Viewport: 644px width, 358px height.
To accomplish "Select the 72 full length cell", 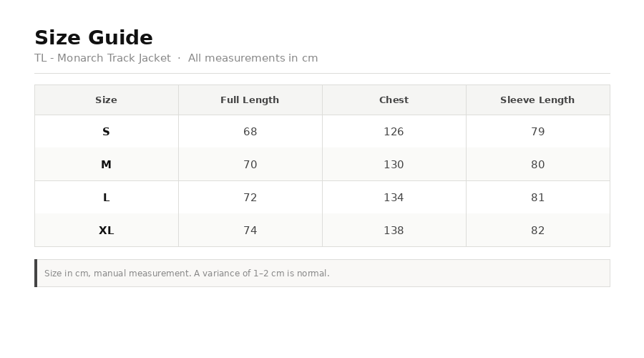I will click(250, 198).
